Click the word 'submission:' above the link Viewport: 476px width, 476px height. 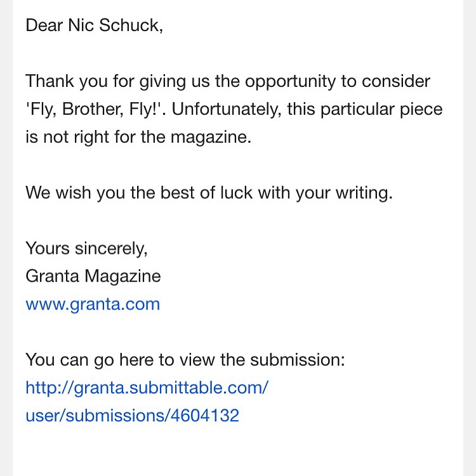[x=297, y=360]
